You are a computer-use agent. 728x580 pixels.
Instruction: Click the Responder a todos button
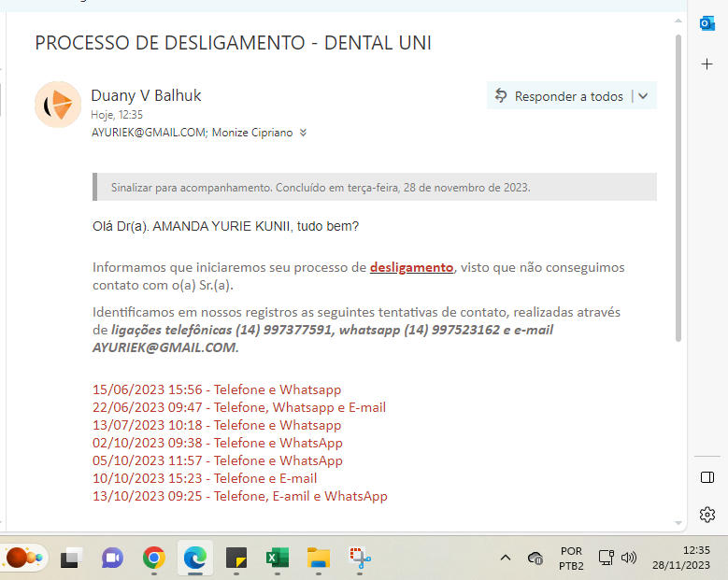(559, 96)
